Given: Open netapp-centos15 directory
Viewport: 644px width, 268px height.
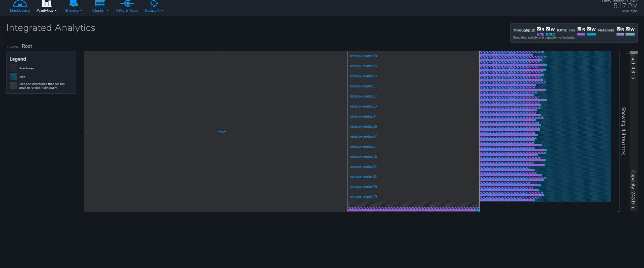Looking at the screenshot, I should [x=363, y=156].
